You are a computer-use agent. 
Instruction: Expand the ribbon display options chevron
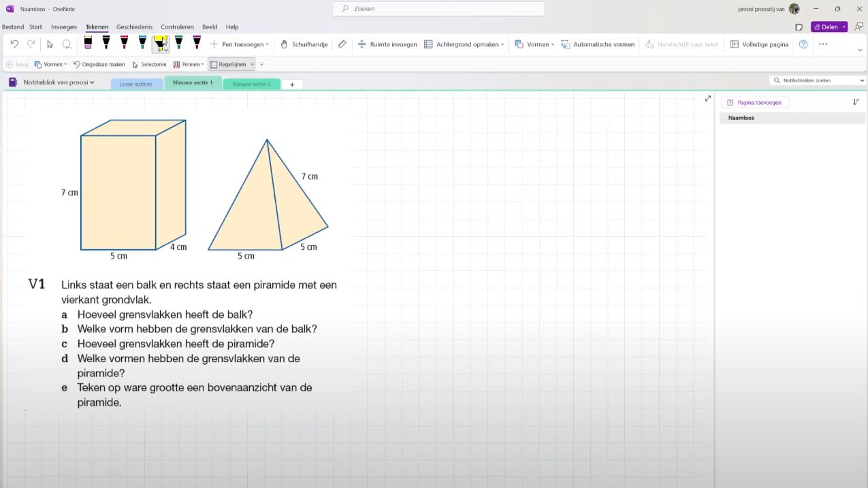pos(860,50)
